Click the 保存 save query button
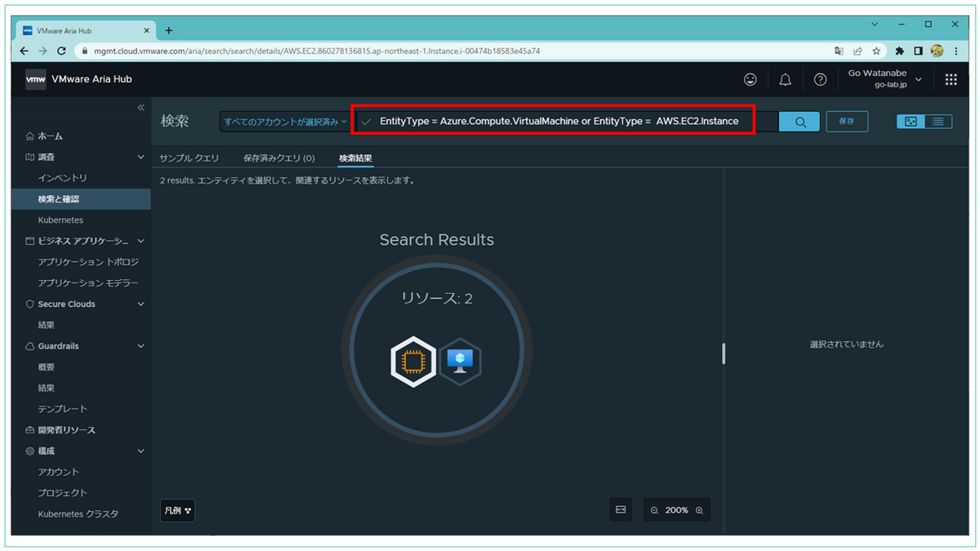 (847, 121)
